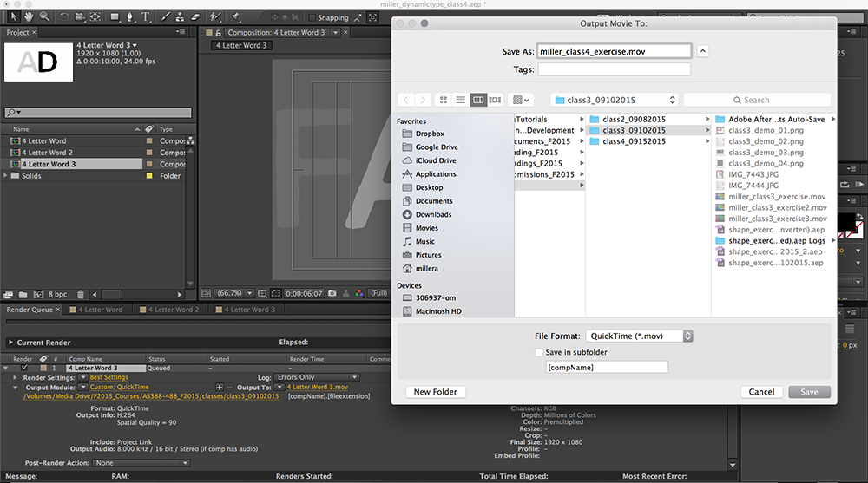Open the Log Errors Only dropdown
This screenshot has height=483, width=868.
pyautogui.click(x=317, y=377)
